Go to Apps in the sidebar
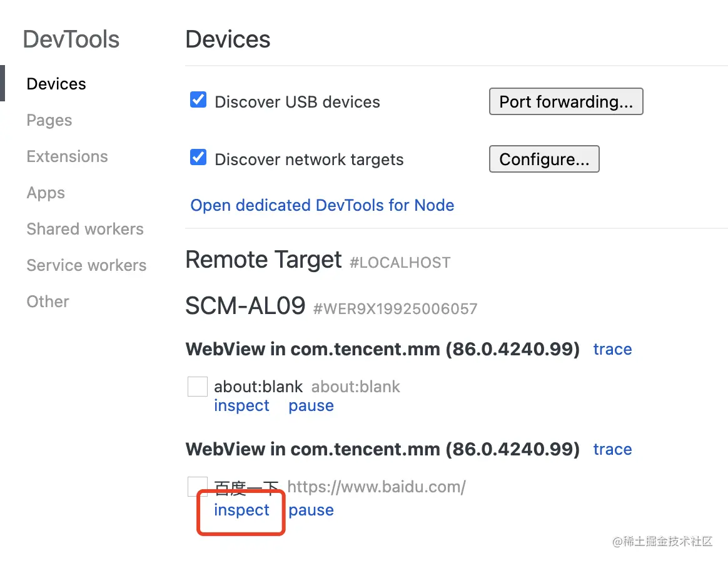 coord(46,193)
